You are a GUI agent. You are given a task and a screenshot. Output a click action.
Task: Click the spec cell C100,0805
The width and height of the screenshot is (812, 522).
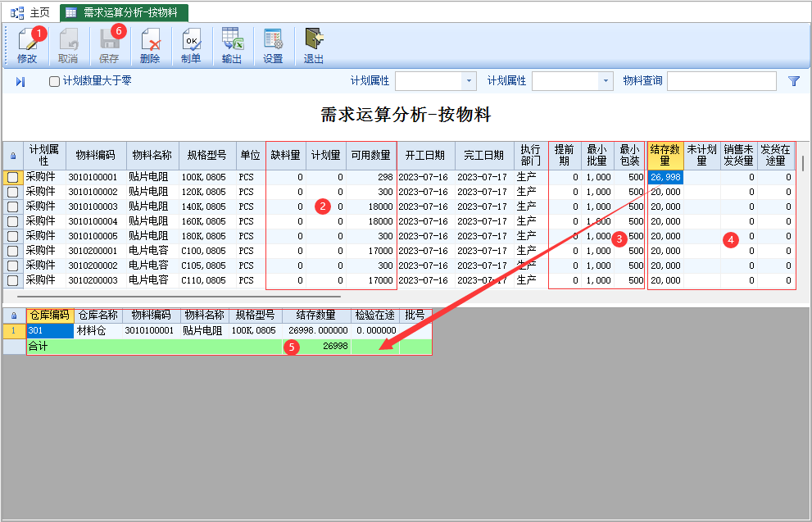[x=207, y=251]
